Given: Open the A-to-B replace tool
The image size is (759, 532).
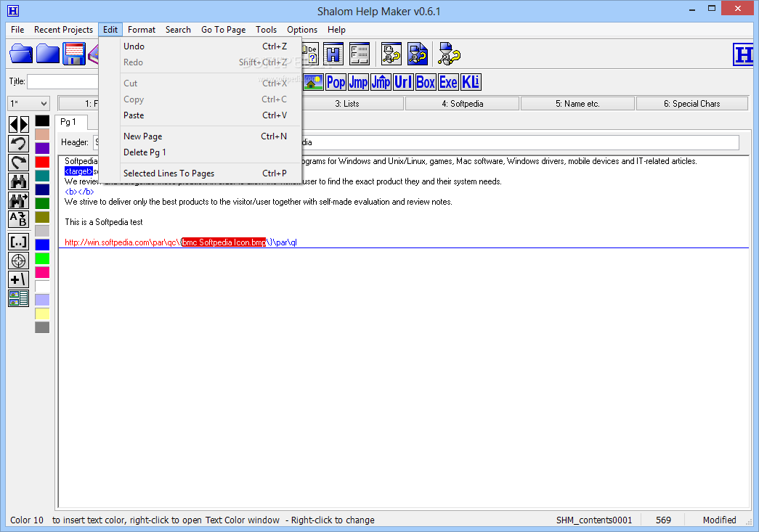Looking at the screenshot, I should click(18, 219).
